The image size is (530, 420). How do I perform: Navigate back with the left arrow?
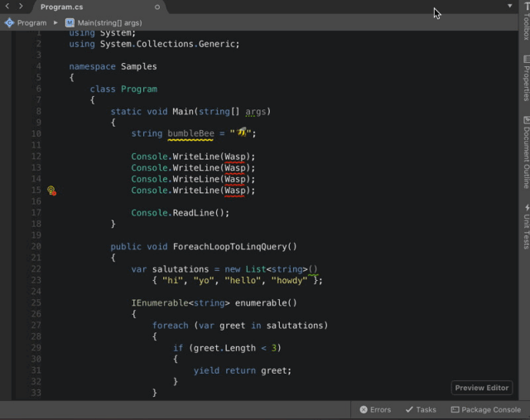coord(7,7)
